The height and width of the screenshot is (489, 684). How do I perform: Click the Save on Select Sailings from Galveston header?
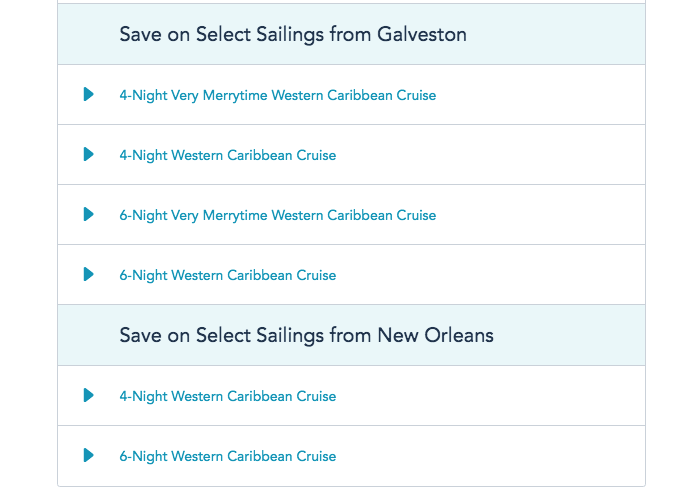(x=293, y=35)
